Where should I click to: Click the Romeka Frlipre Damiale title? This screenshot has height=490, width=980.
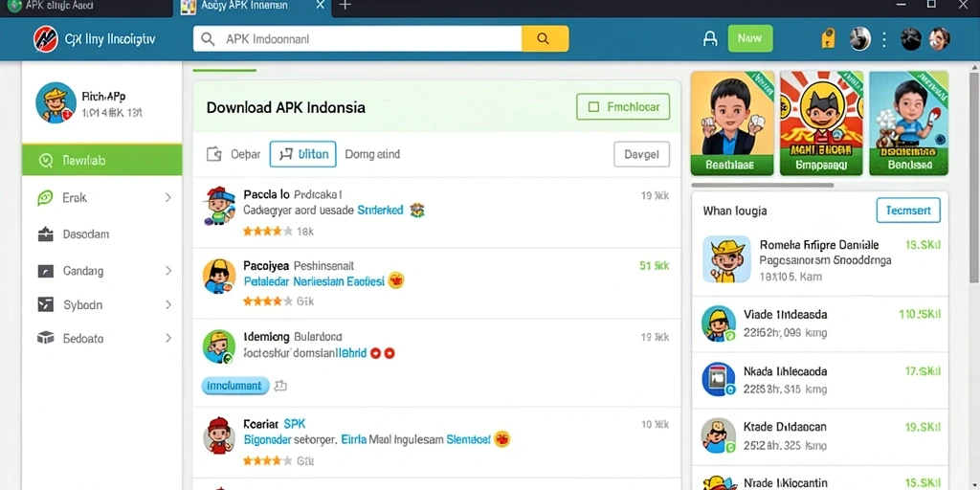click(x=819, y=244)
